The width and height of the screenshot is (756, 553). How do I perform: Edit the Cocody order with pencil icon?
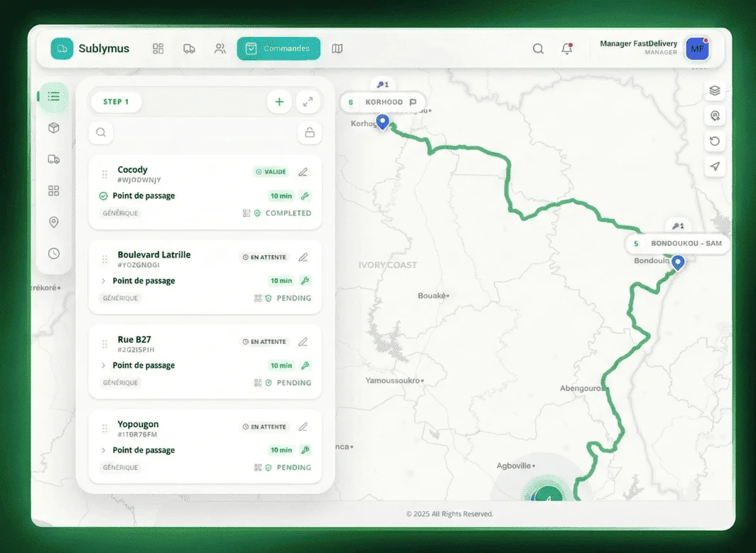pos(303,172)
